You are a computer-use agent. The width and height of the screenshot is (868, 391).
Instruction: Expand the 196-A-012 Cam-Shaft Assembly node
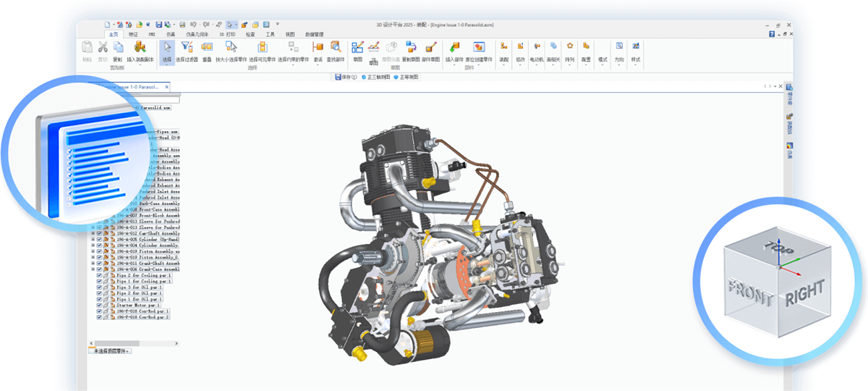pyautogui.click(x=93, y=234)
